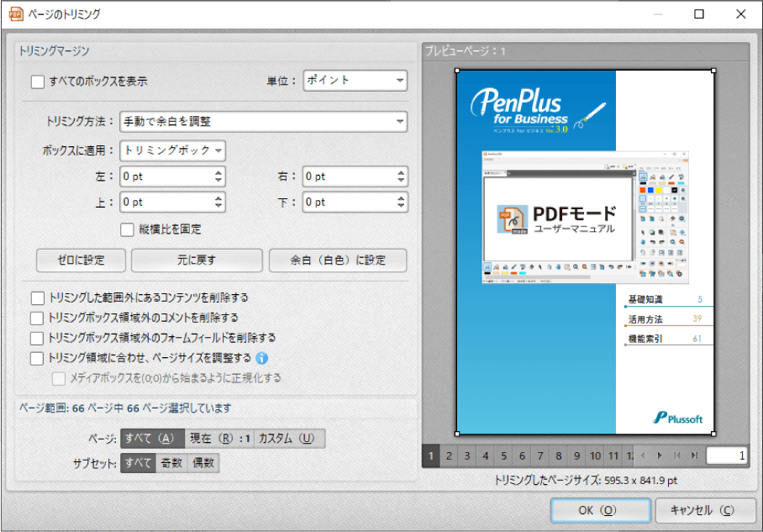The width and height of the screenshot is (763, 532).
Task: Select preview page tab 7
Action: coord(540,456)
